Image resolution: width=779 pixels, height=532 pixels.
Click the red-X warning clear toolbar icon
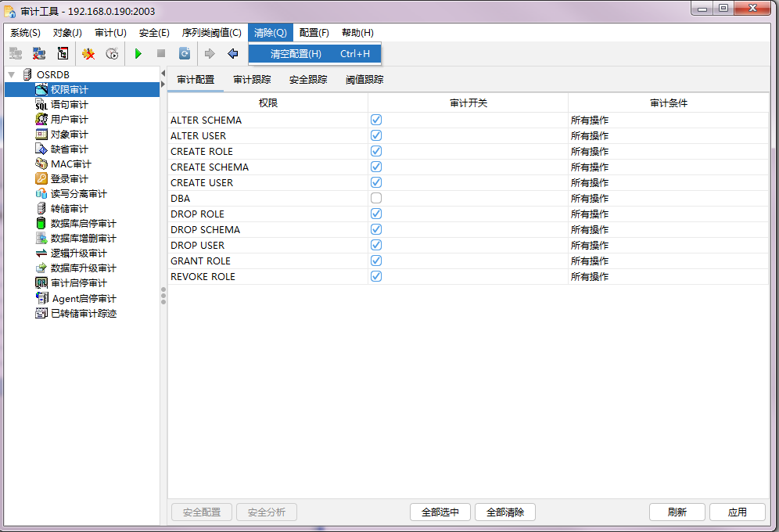point(90,53)
